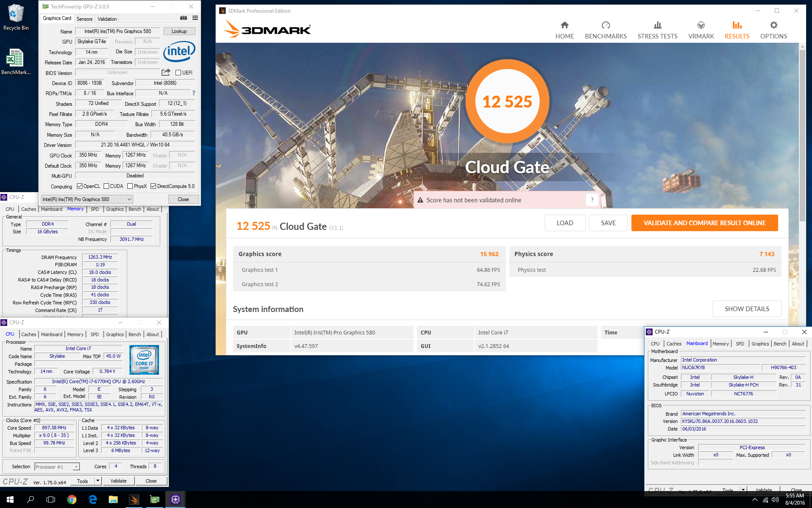Viewport: 812px width, 508px height.
Task: Open the Caches tab in bottom-left CPU-Z
Action: [x=29, y=334]
